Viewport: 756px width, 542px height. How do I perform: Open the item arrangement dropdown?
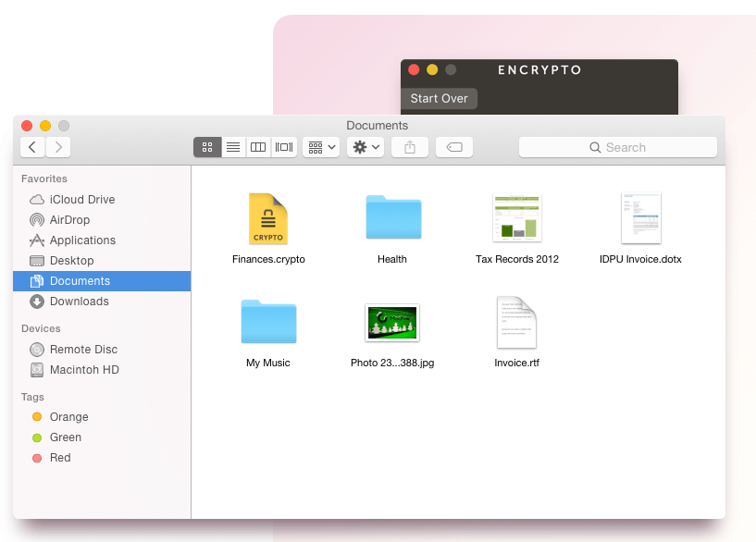(322, 147)
